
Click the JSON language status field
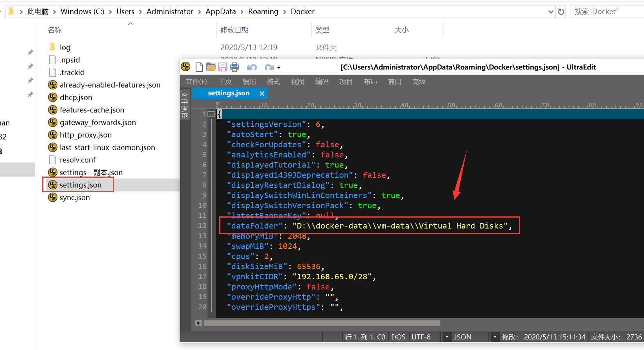coord(463,337)
